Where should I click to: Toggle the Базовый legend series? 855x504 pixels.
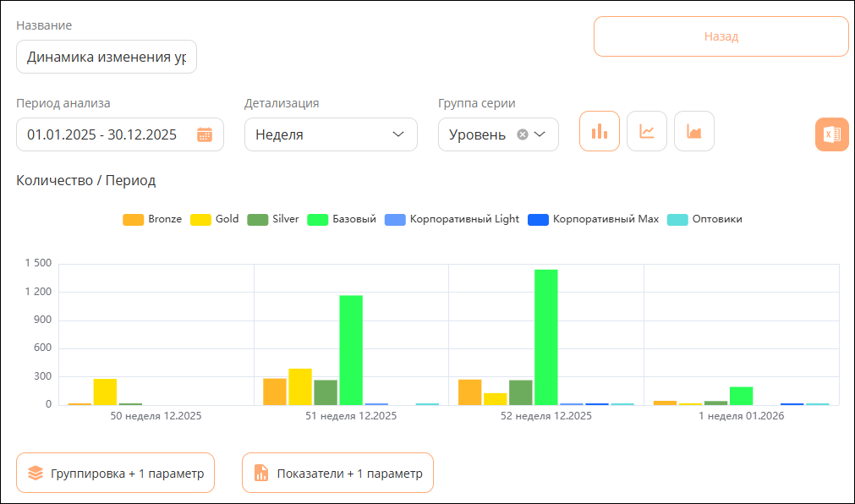342,219
